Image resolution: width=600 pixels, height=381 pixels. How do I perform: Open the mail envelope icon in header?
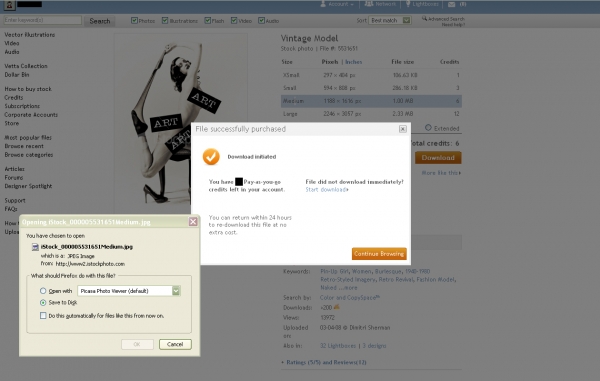[x=452, y=4]
